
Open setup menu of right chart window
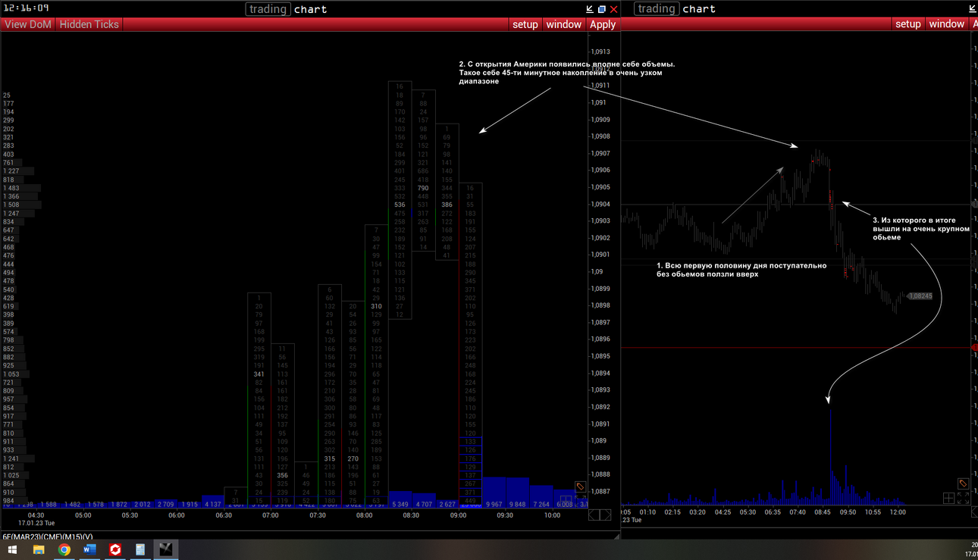(x=907, y=24)
